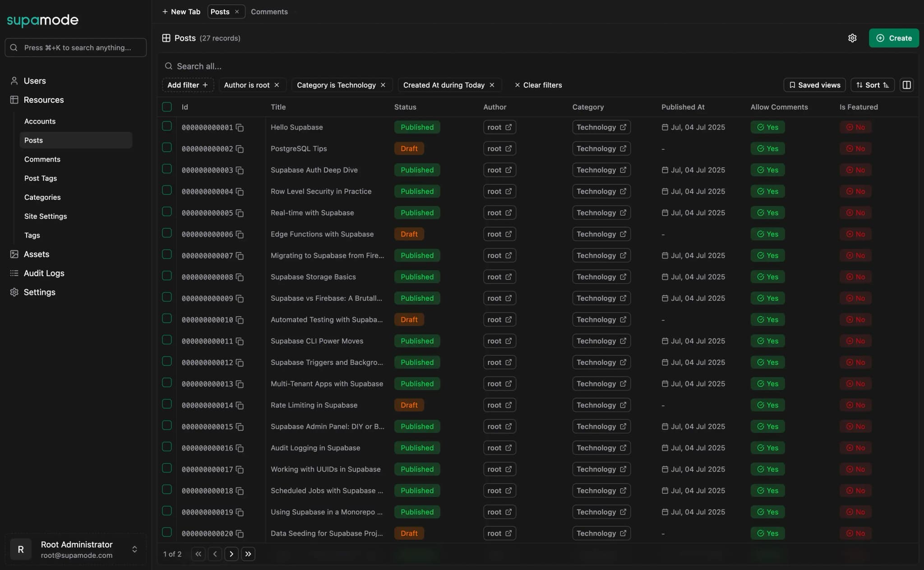Select all rows with the header checkbox
Screen dimensions: 924x570
pos(167,107)
